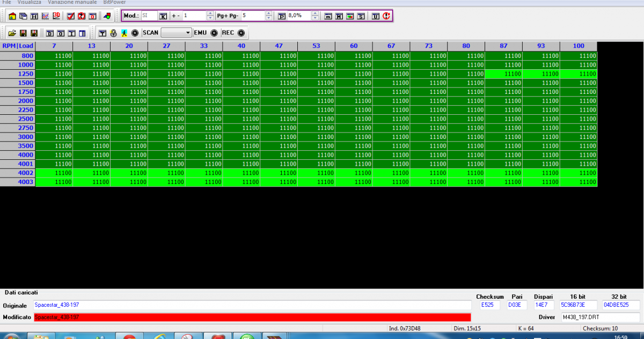The width and height of the screenshot is (644, 339).
Task: Click the padlock icon
Action: pyautogui.click(x=113, y=33)
